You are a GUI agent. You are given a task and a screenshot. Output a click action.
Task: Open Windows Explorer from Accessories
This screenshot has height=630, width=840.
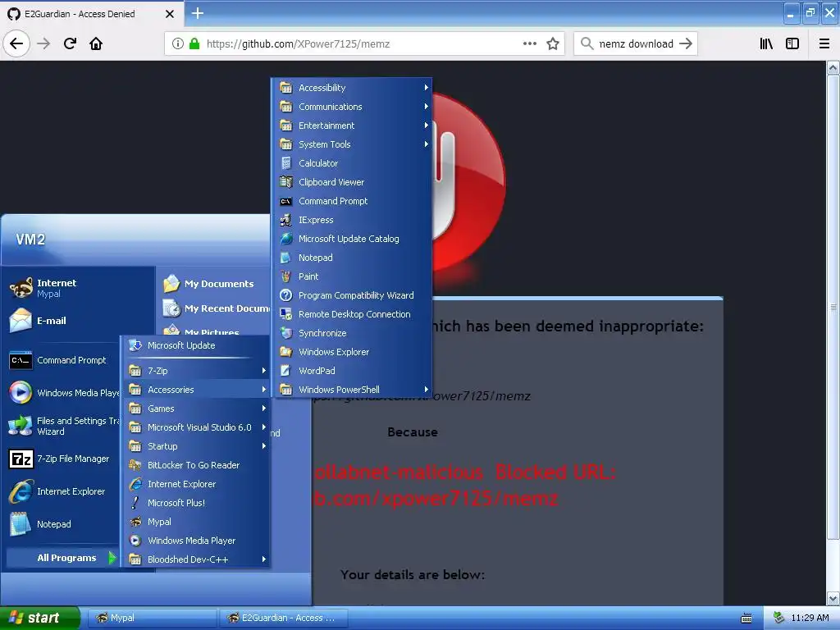pyautogui.click(x=352, y=351)
